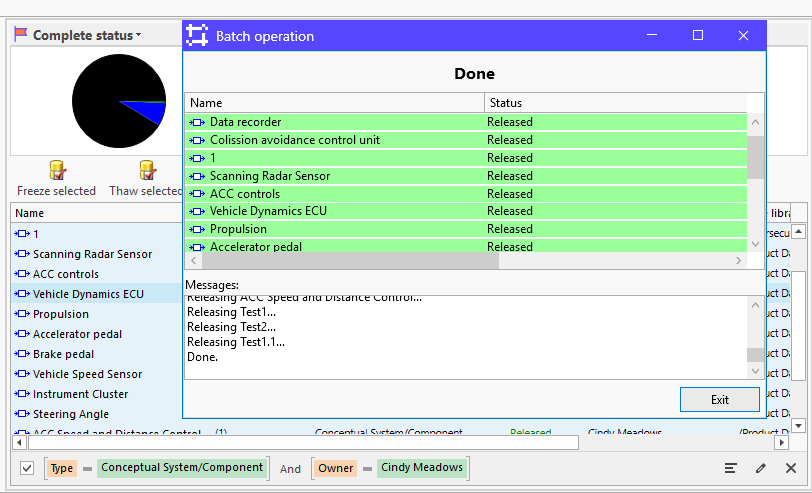Viewport: 812px width, 493px height.
Task: Select Brake pedal in main list
Action: pos(97,354)
